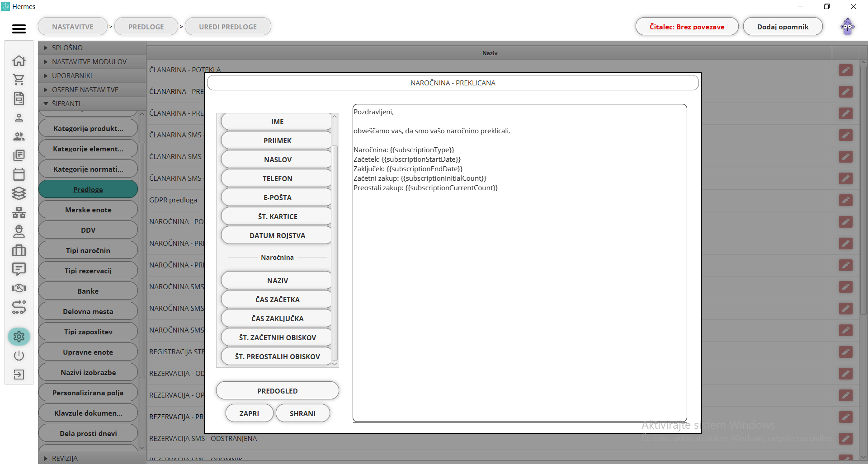This screenshot has width=868, height=464.
Task: Open the people group sidebar icon
Action: [x=19, y=136]
